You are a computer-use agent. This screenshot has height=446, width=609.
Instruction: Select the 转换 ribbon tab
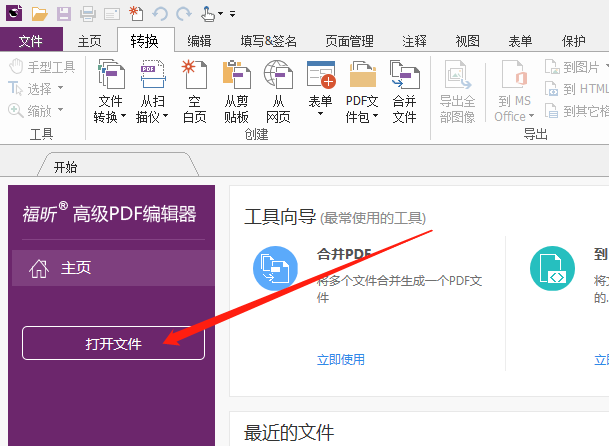[x=144, y=41]
